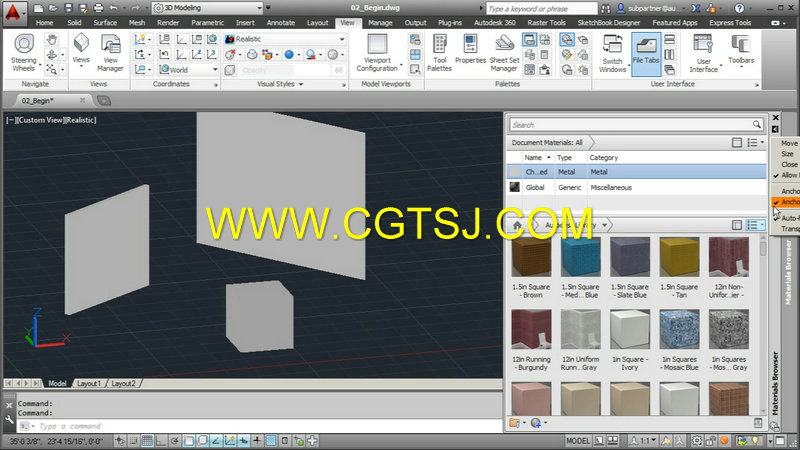Open the Steering Wheels navigation tool

[x=23, y=53]
